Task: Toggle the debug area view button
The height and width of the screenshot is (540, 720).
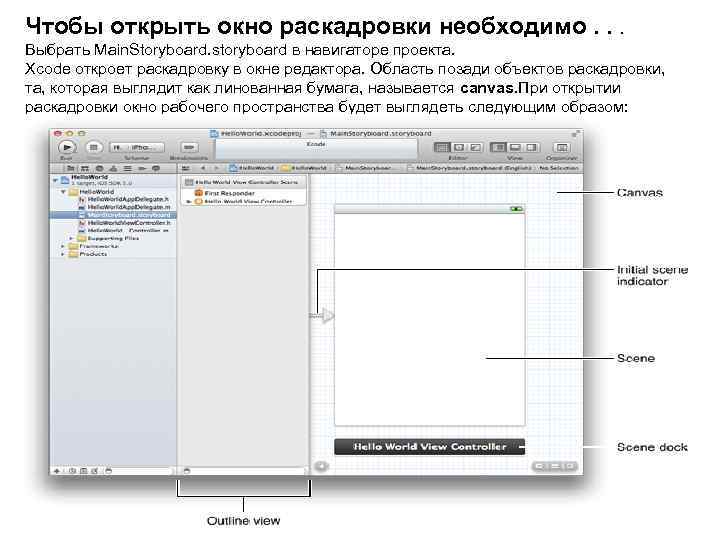Action: pyautogui.click(x=515, y=147)
